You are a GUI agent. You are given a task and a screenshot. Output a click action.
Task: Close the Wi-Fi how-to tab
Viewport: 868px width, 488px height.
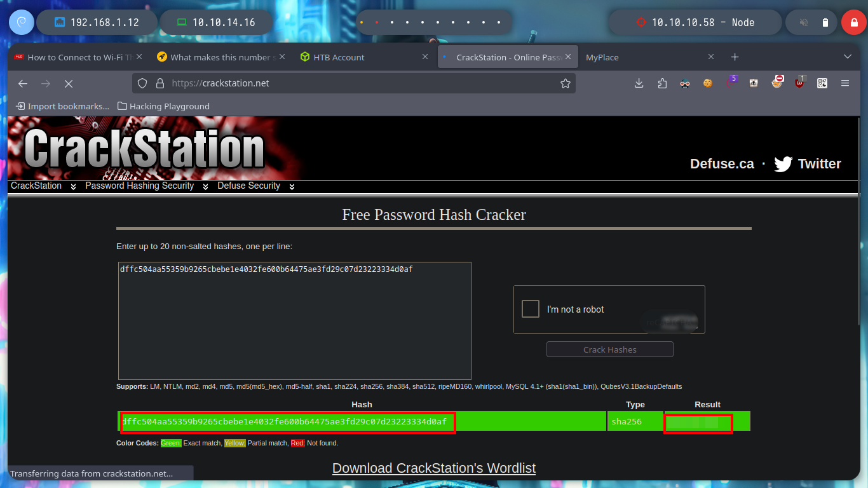[140, 57]
